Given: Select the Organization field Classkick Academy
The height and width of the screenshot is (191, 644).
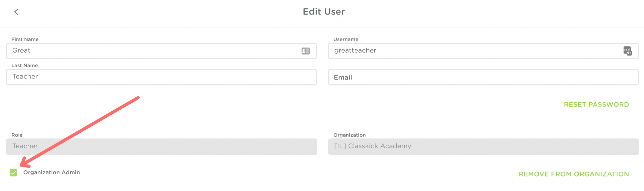Looking at the screenshot, I should [x=483, y=147].
